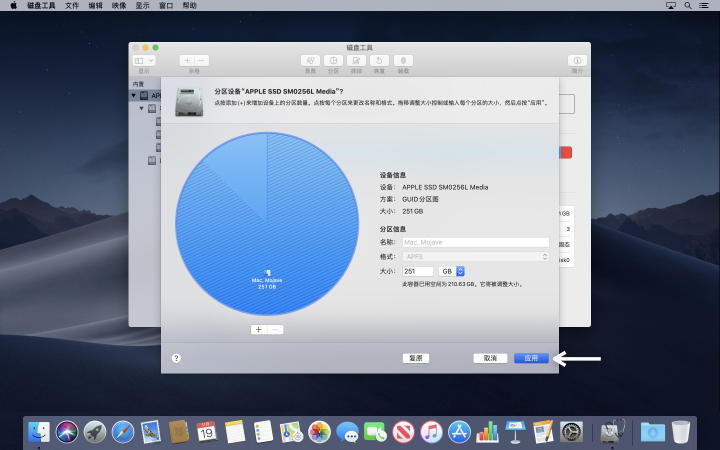Open AirPlay display menu in menu bar
The image size is (720, 450).
[x=671, y=6]
